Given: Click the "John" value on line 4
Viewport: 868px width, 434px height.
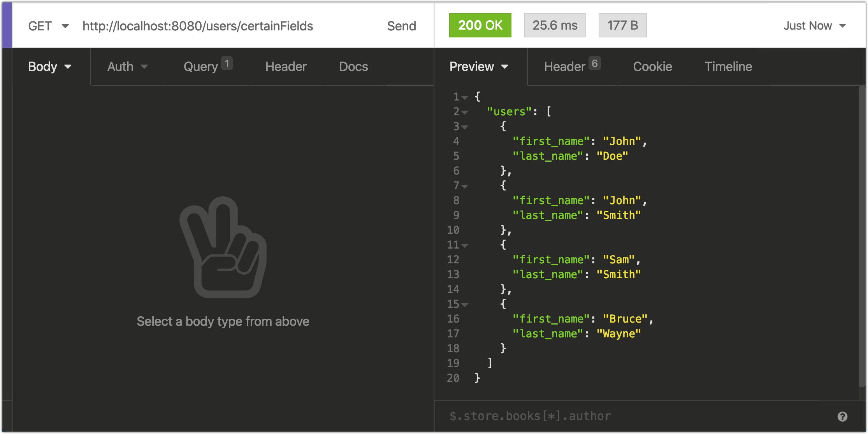Looking at the screenshot, I should [622, 141].
